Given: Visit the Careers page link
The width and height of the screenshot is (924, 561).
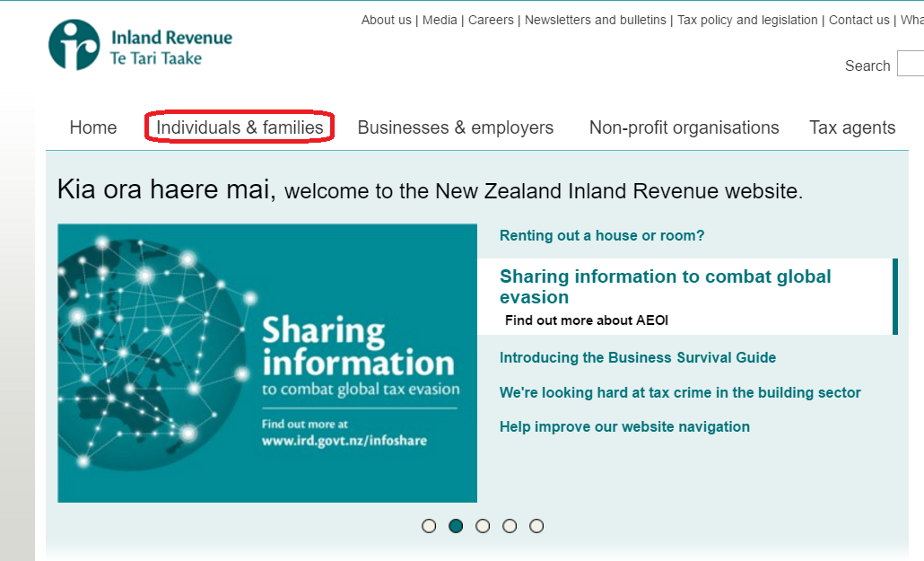Looking at the screenshot, I should (491, 20).
